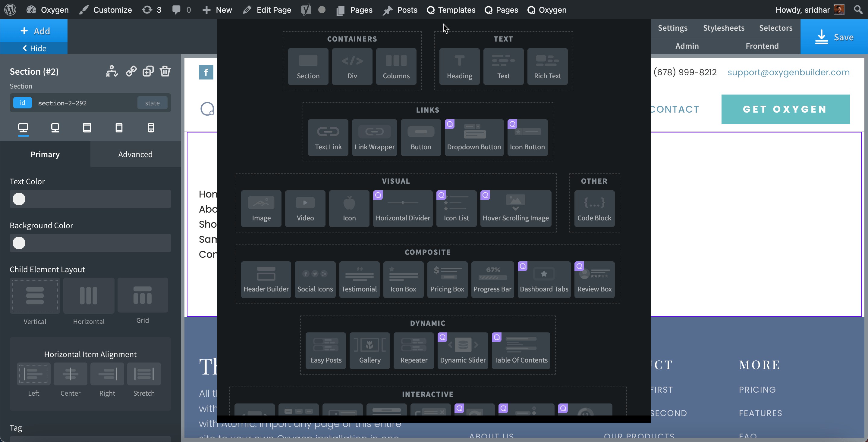Open the state dropdown for the section

pyautogui.click(x=152, y=103)
